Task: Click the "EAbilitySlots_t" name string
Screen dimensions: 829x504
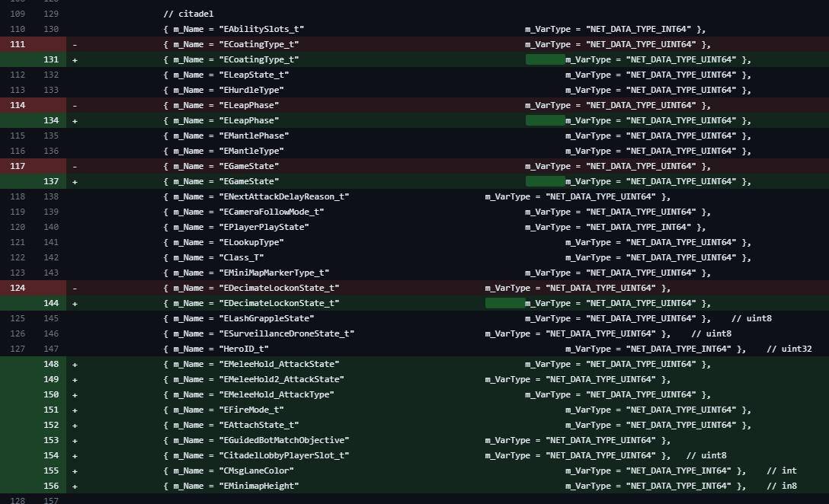Action: pos(261,29)
